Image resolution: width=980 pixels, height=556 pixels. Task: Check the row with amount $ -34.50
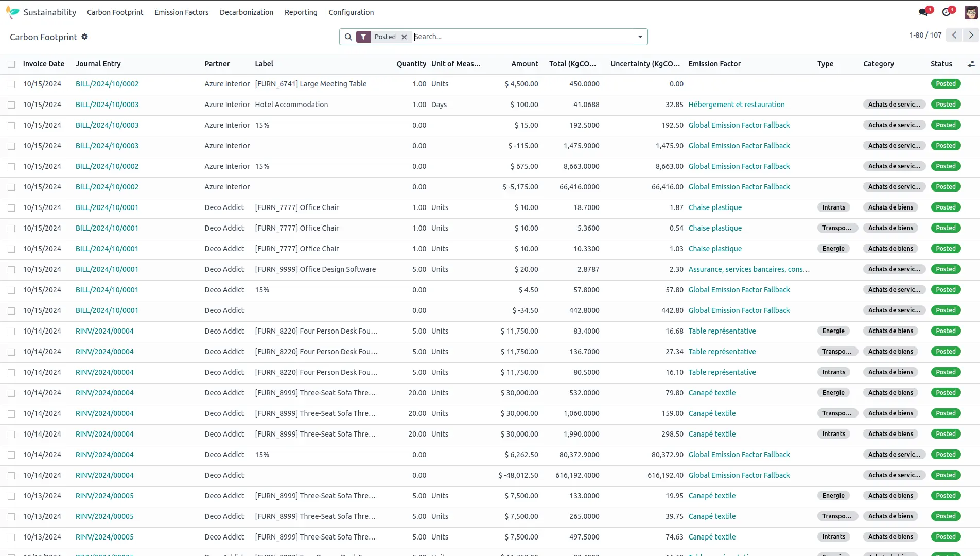click(11, 311)
